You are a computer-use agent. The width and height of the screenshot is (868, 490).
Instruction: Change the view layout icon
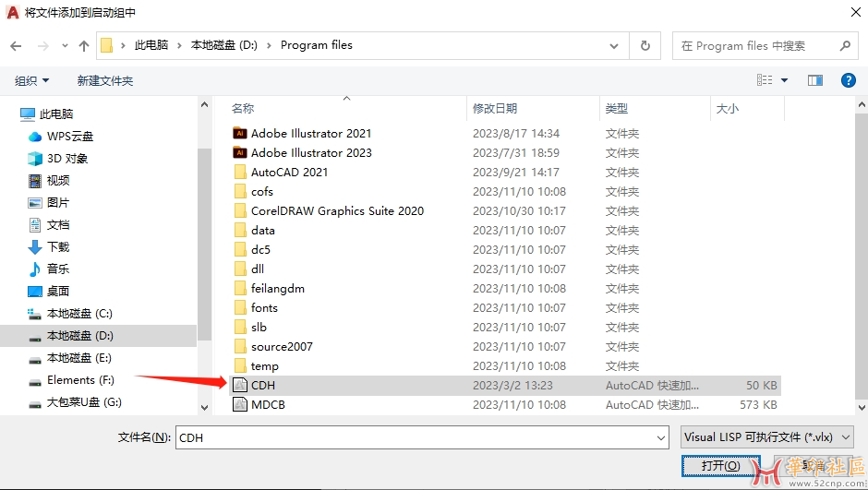[765, 81]
